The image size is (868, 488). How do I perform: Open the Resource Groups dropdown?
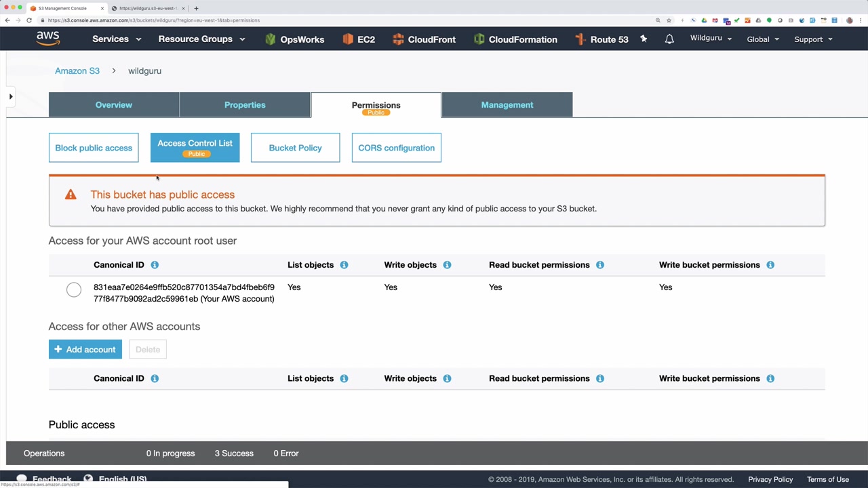pos(201,39)
